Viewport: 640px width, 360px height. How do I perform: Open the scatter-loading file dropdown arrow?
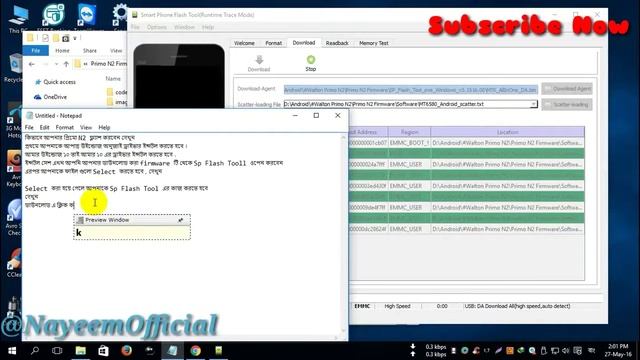533,104
